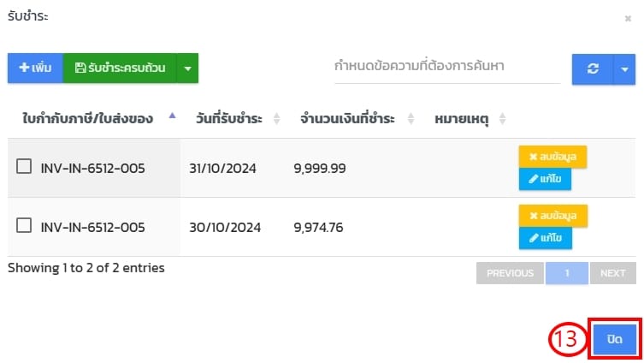Edit the 9,974.76 payment entry
The height and width of the screenshot is (363, 644).
545,238
